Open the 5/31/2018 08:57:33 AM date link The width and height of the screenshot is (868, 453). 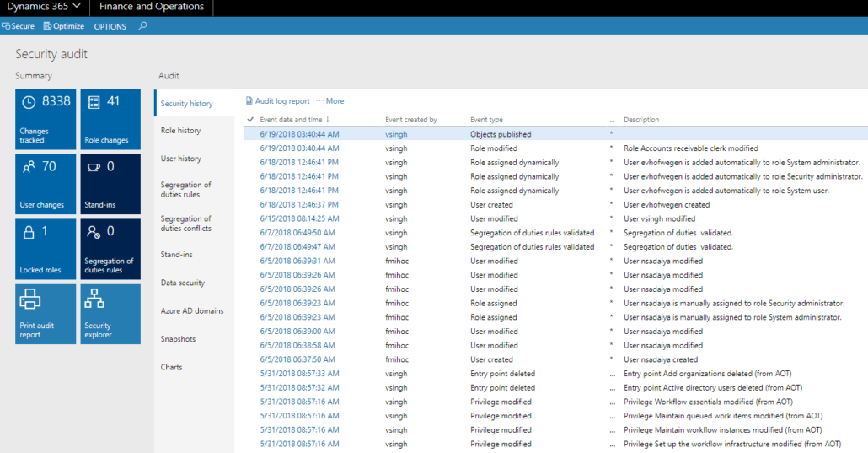click(x=299, y=374)
